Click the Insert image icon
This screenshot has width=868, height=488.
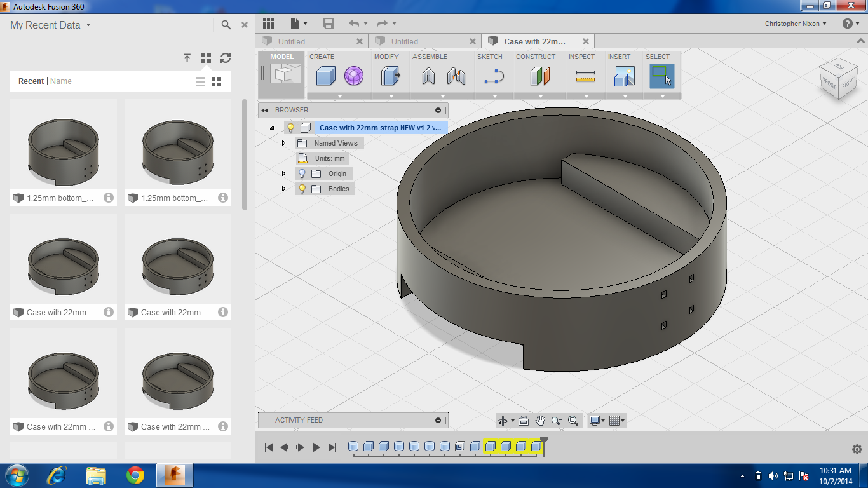click(624, 77)
